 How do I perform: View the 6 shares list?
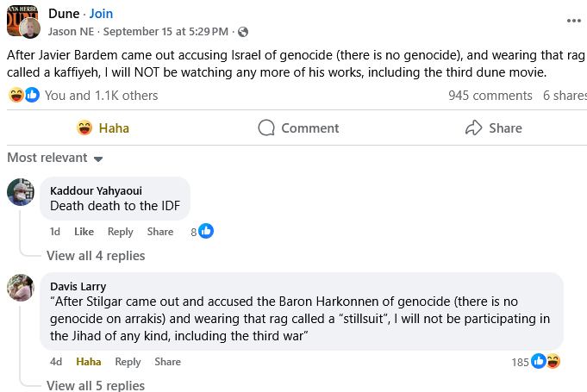point(564,96)
